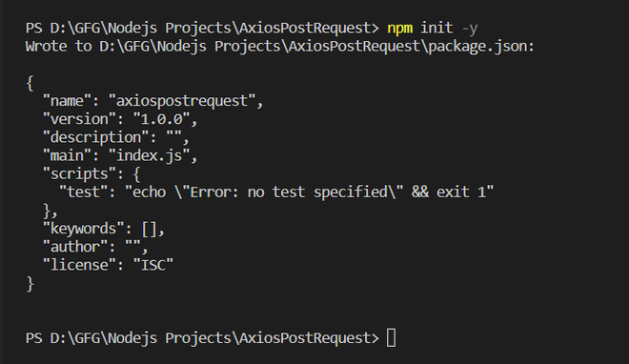
Task: Click the -y flag in the command
Action: click(x=470, y=29)
